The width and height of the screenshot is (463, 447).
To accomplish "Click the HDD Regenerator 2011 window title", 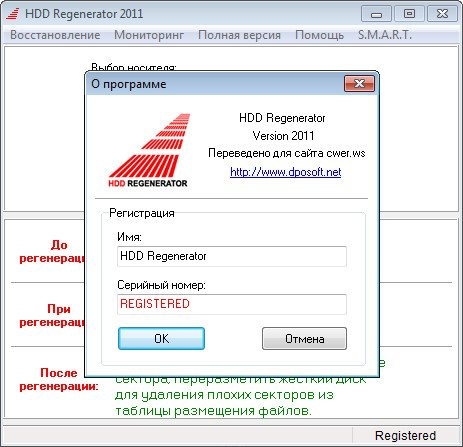I will click(84, 14).
